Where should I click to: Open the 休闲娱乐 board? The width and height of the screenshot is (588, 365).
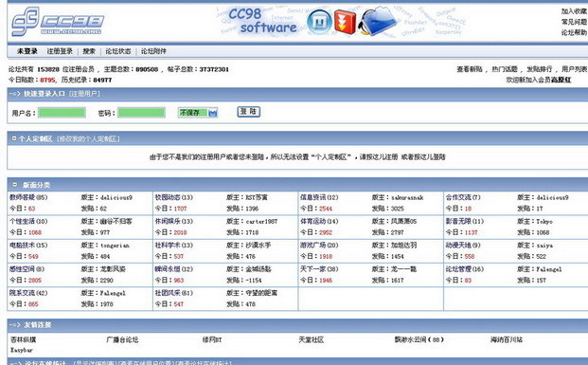click(168, 221)
